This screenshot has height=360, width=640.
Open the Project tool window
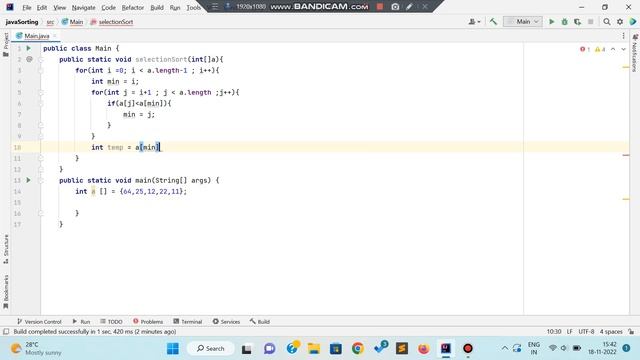6,44
